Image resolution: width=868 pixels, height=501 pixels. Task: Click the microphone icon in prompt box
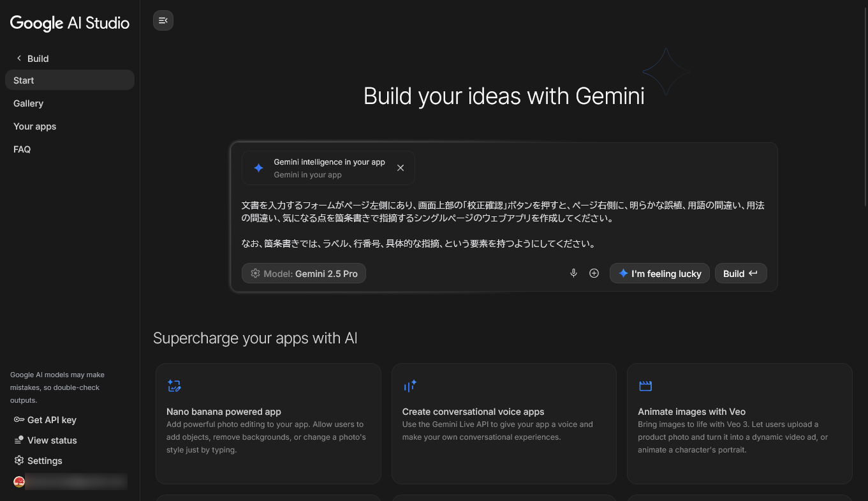click(573, 273)
